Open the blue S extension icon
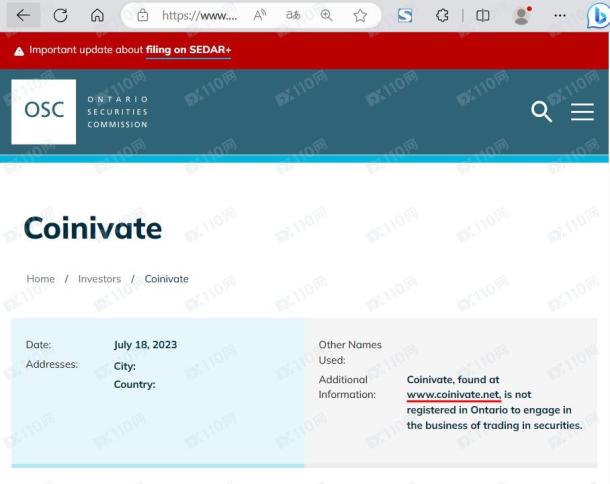This screenshot has height=484, width=610. coord(405,16)
